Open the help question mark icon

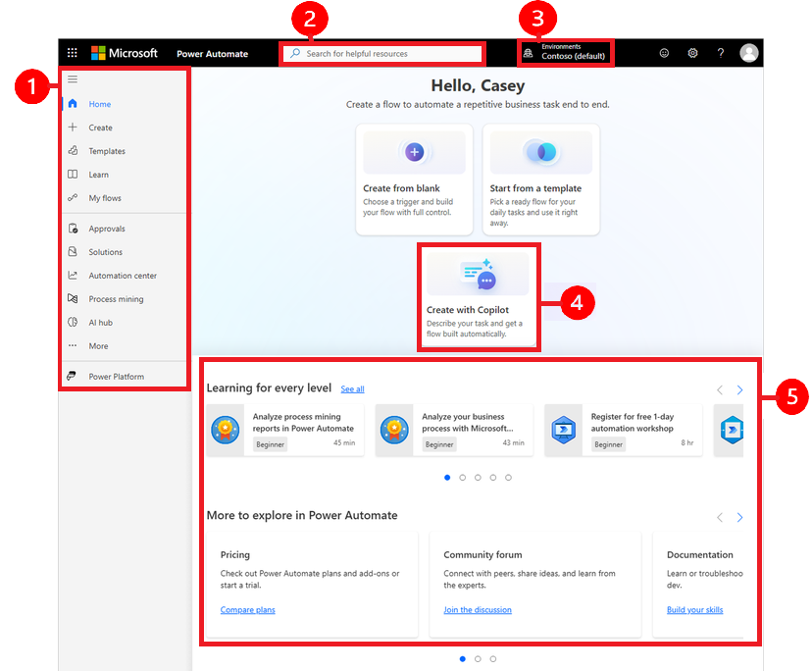(721, 53)
